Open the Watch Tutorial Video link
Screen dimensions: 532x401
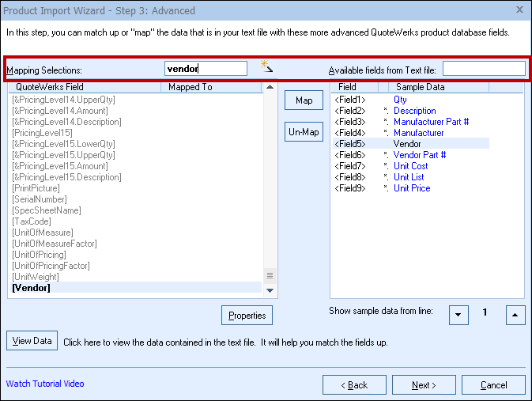point(45,384)
